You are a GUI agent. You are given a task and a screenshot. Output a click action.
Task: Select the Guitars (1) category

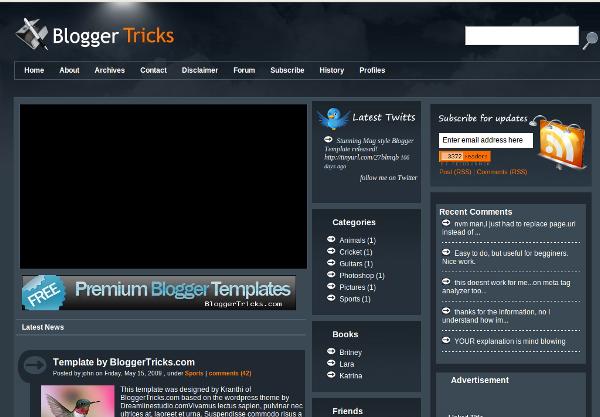point(356,264)
